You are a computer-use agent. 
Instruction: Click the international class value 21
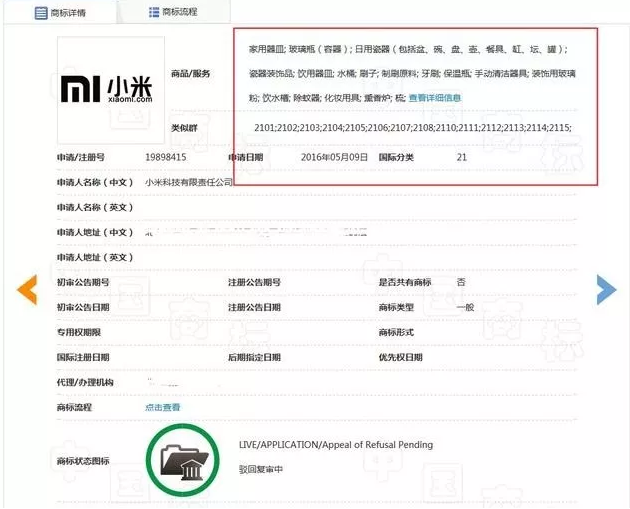click(x=461, y=158)
